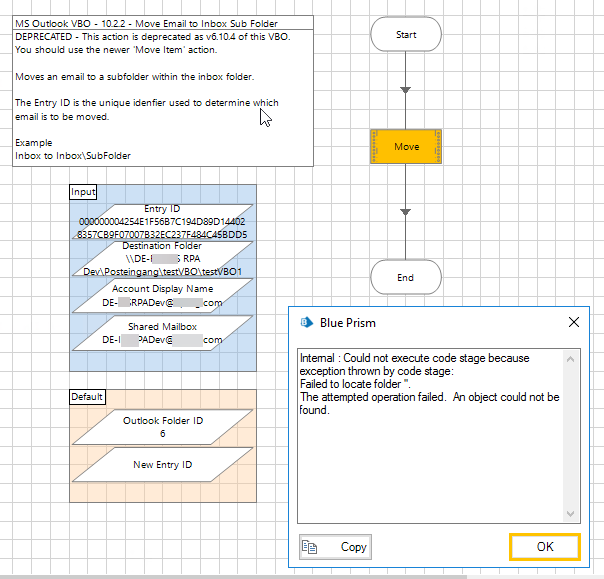Select the Start stage

[406, 34]
